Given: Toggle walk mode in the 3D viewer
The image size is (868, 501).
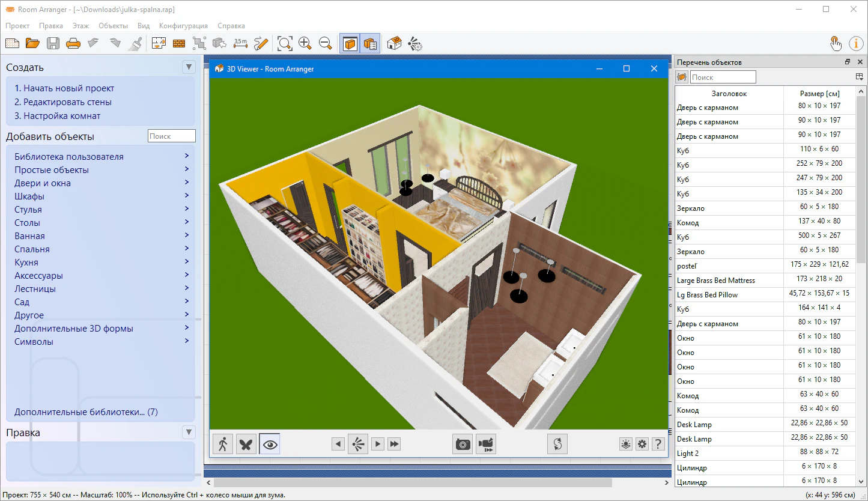Looking at the screenshot, I should coord(223,444).
